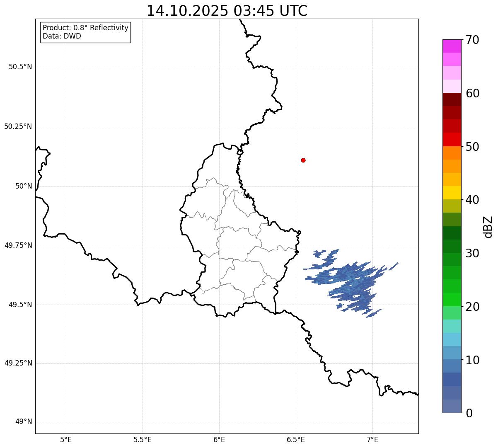Click the red station marker dot
This screenshot has height=448, width=498.
tap(303, 160)
